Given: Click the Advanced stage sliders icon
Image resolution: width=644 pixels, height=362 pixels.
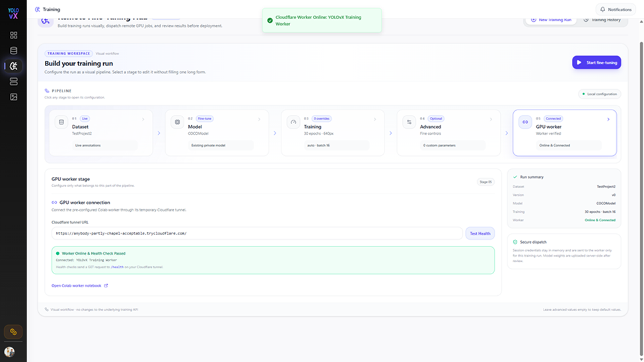Looking at the screenshot, I should (409, 122).
